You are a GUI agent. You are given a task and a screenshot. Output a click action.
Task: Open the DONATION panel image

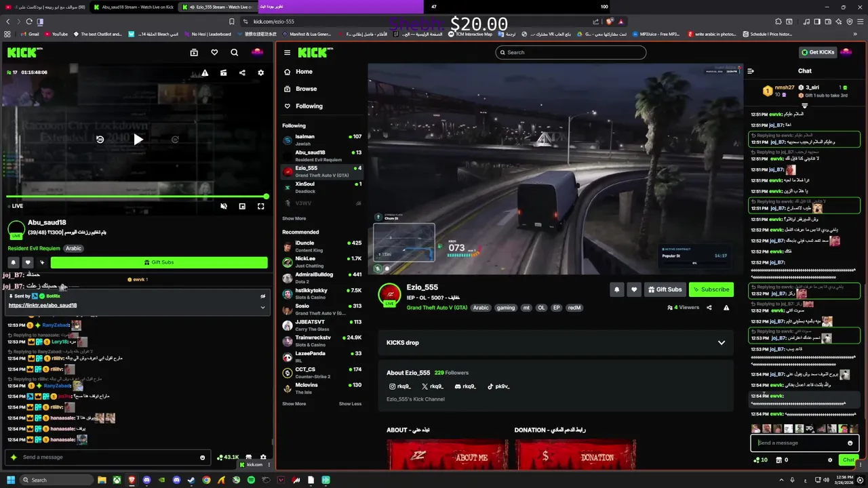click(575, 455)
